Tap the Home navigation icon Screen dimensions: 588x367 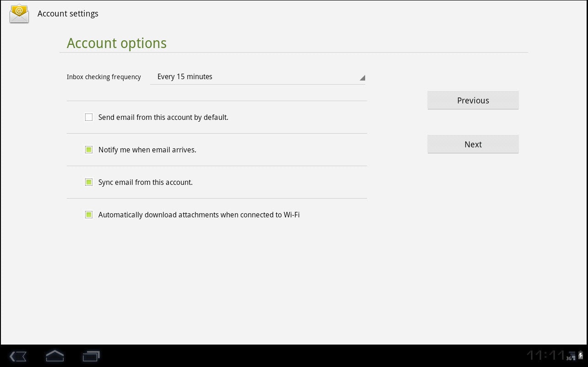(x=54, y=356)
